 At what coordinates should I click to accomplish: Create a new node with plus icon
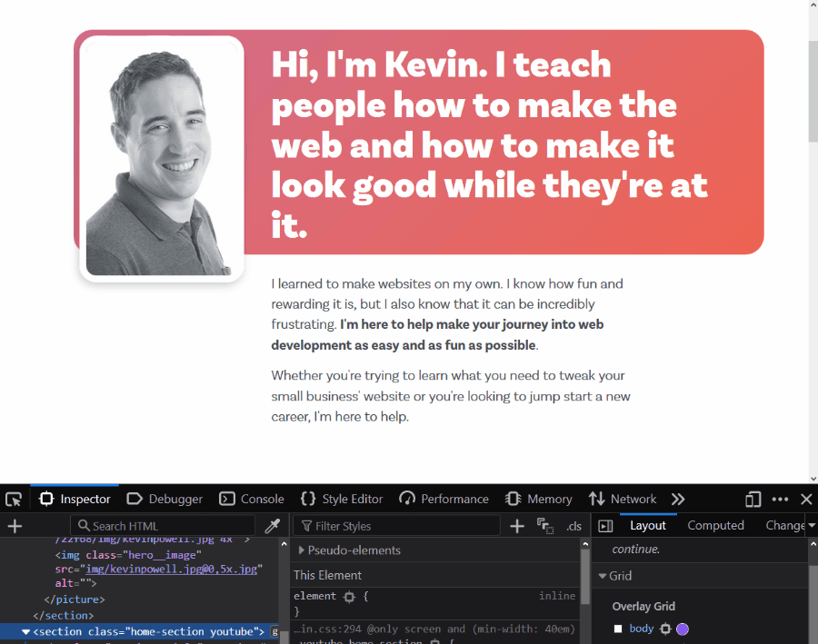click(x=15, y=526)
